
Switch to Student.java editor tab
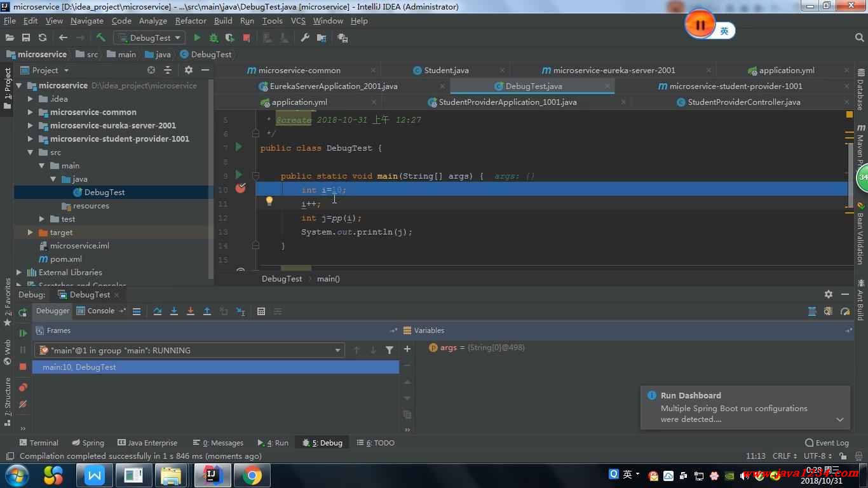point(446,70)
